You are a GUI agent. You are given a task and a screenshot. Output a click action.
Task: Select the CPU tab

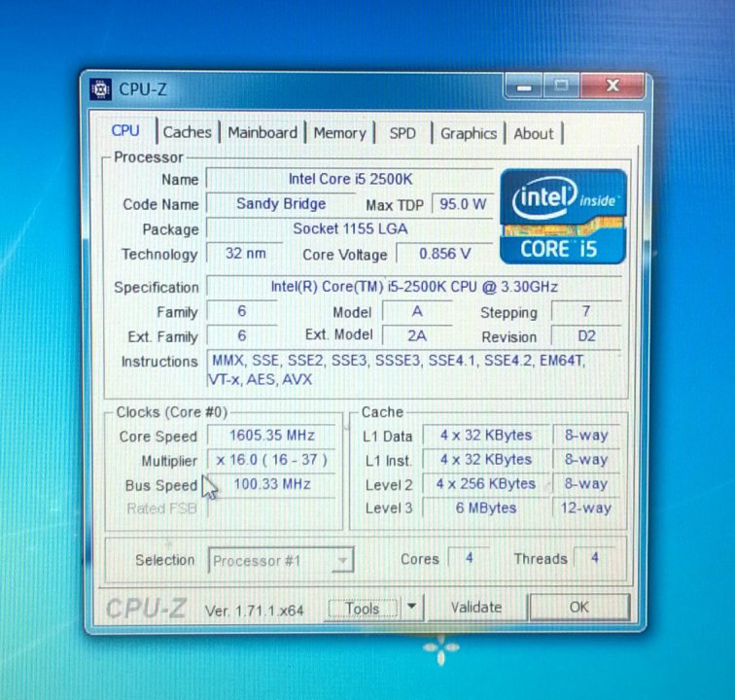(x=125, y=130)
